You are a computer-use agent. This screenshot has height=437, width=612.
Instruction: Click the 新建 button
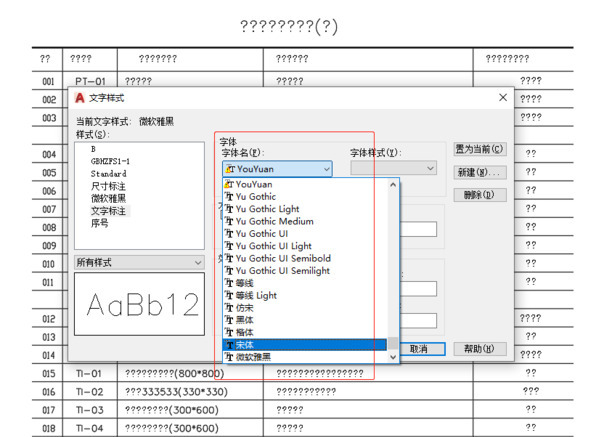[480, 172]
